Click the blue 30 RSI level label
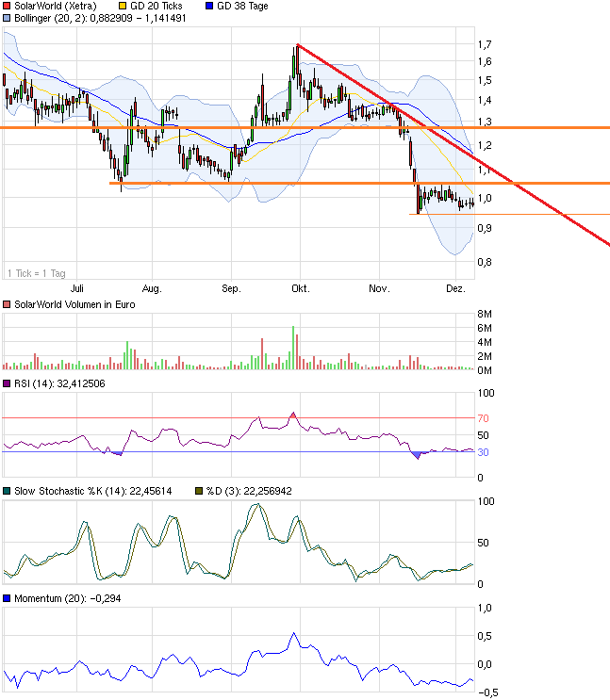This screenshot has height=700, width=610. [x=483, y=452]
